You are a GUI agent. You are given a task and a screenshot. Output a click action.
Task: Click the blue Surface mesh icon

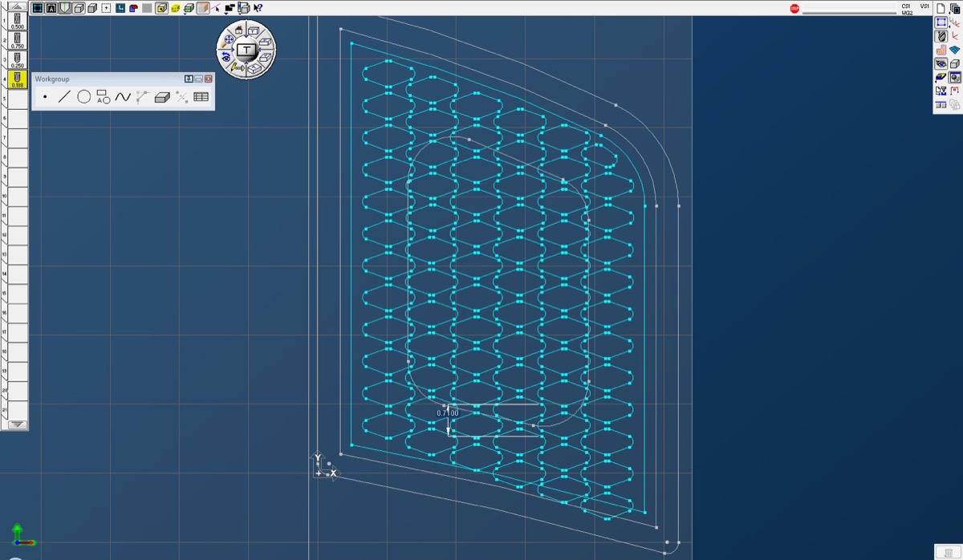click(x=955, y=50)
